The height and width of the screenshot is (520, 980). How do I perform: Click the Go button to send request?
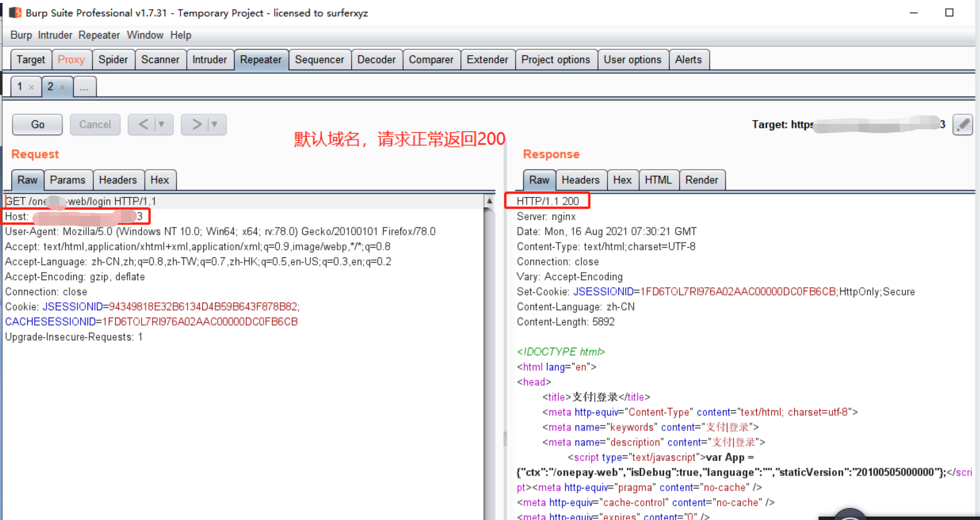click(36, 125)
